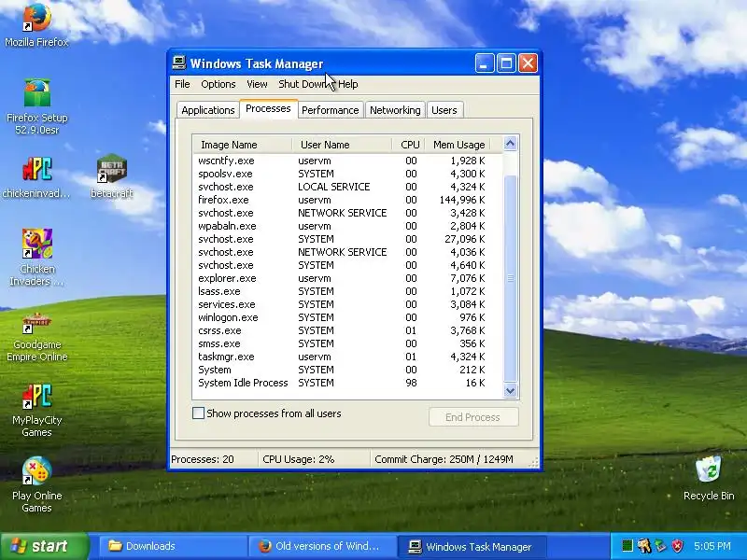Image resolution: width=747 pixels, height=560 pixels.
Task: Click the process list scrollbar thumb
Action: click(x=510, y=278)
